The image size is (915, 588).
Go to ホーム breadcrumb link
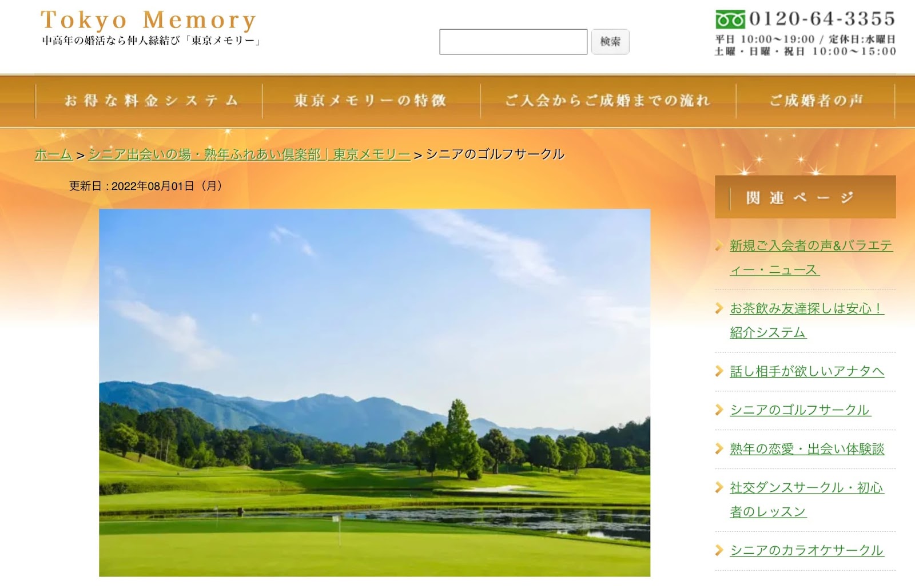(x=54, y=154)
